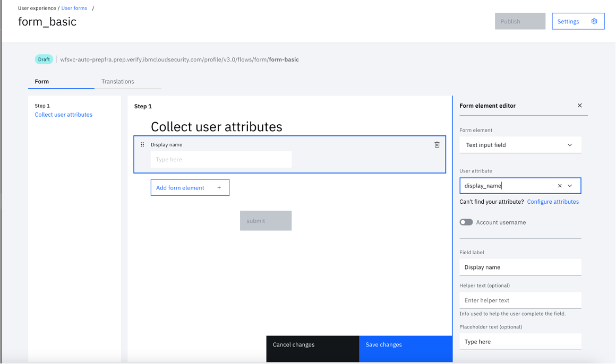Focus the Helper text input field

tap(520, 300)
